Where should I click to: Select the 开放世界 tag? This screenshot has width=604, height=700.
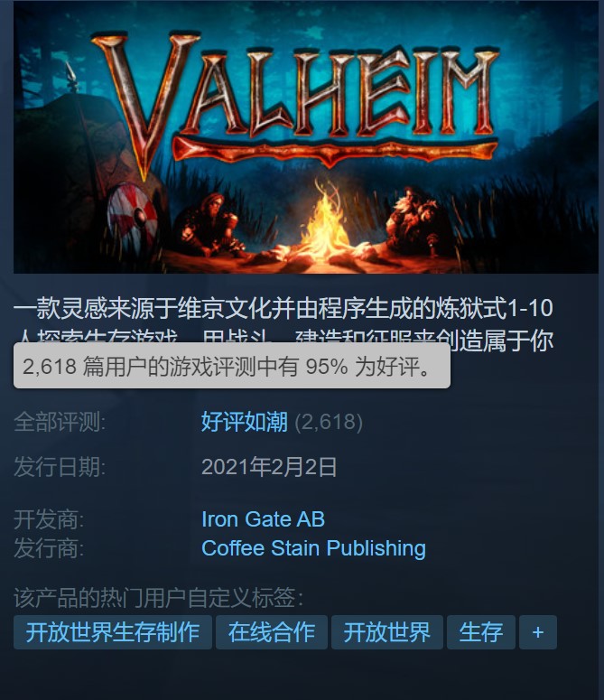click(387, 632)
